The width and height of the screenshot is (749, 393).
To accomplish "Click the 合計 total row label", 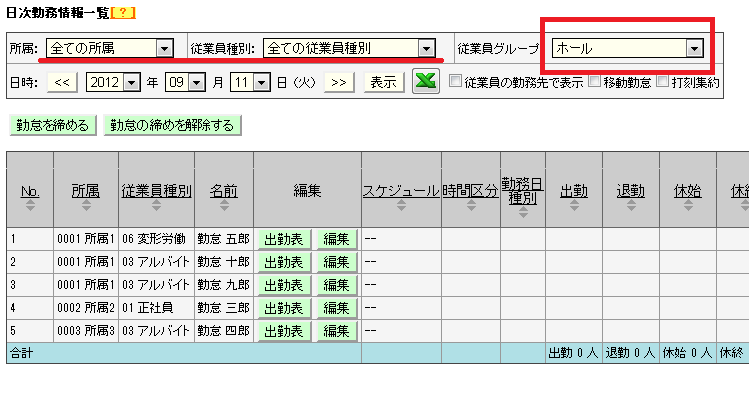I will pos(21,353).
